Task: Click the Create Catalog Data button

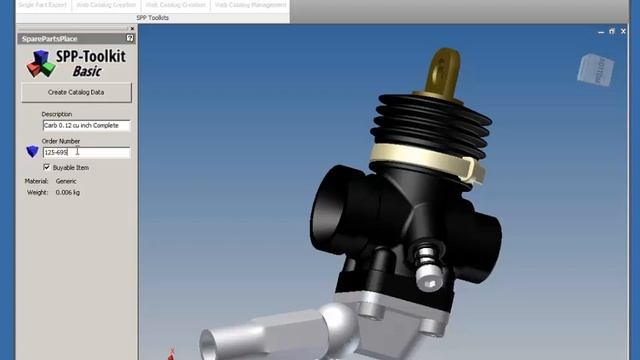Action: tap(76, 92)
